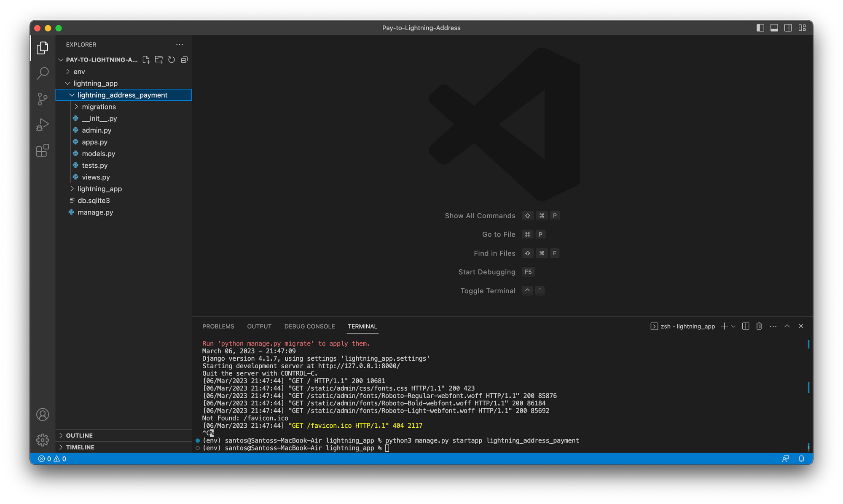Expand the nested lightning_app folder
This screenshot has height=504, width=843.
(x=124, y=189)
